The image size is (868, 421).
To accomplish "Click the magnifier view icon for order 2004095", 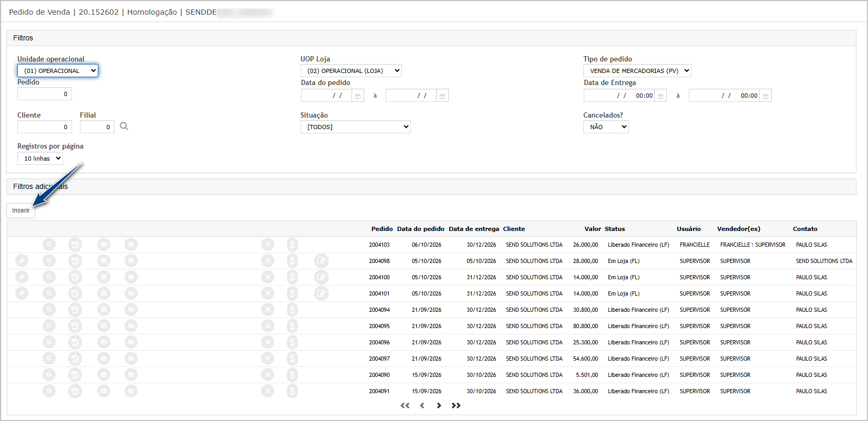I will pyautogui.click(x=49, y=326).
